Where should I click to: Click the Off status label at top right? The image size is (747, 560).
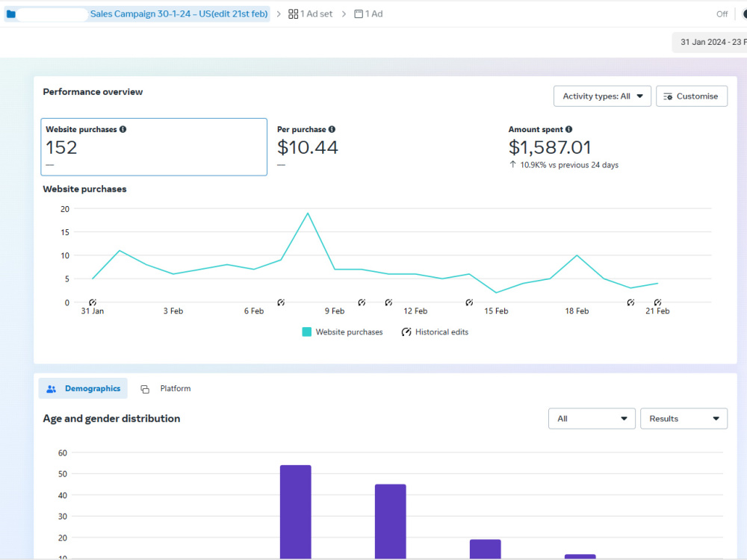coord(722,14)
